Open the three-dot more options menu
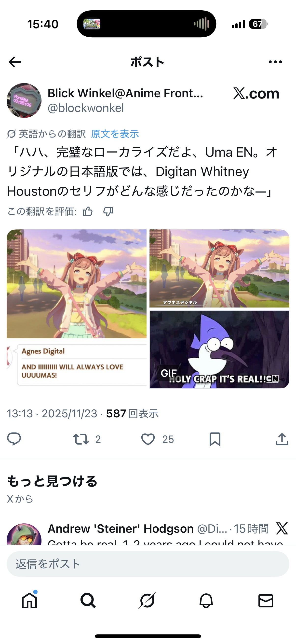Screen dimensions: 296x644 (275, 62)
